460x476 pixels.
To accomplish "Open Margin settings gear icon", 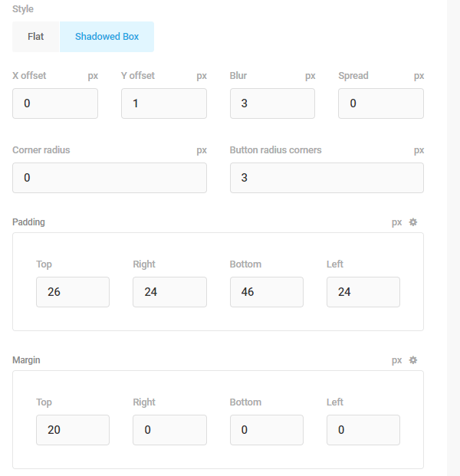I will coord(413,360).
